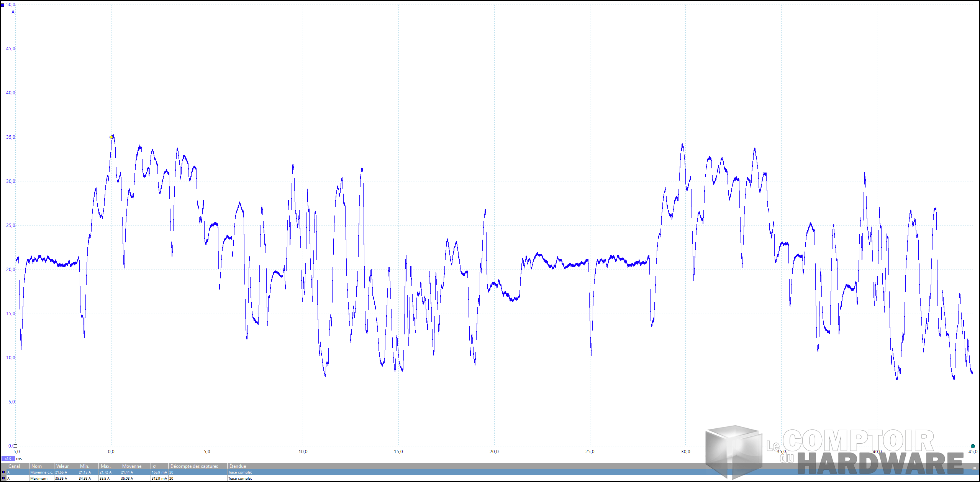This screenshot has width=980, height=482.
Task: Click the blue channel A axis square
Action: point(2,5)
